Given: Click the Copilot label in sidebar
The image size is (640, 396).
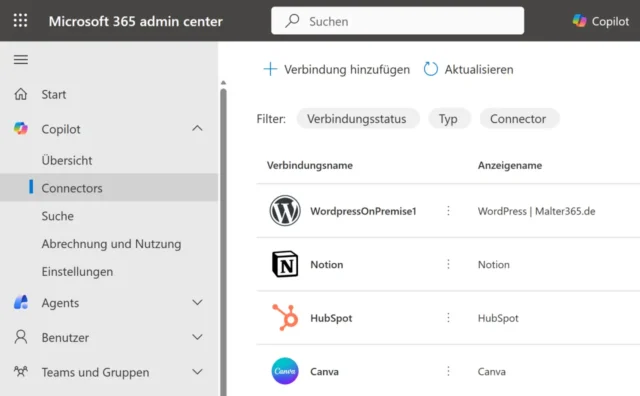Looking at the screenshot, I should click(x=61, y=129).
